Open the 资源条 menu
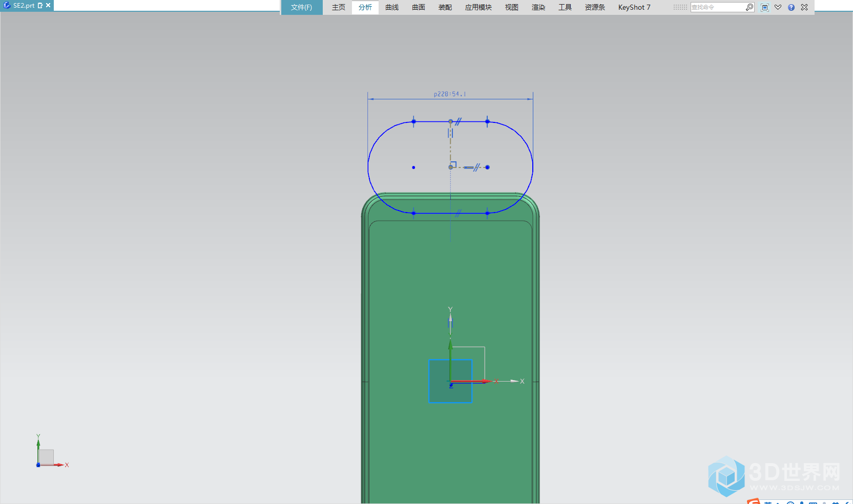853x504 pixels. (x=595, y=7)
